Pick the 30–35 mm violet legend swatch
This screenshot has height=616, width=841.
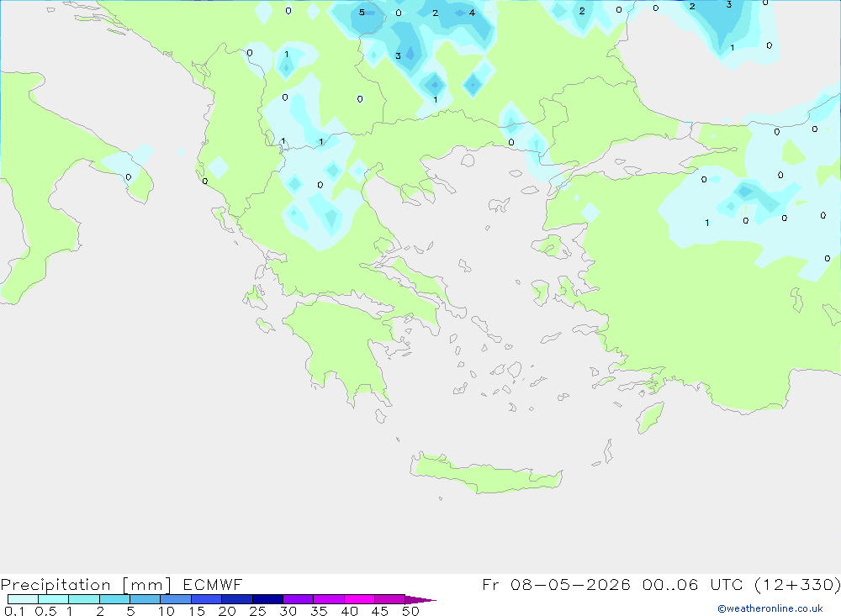[x=299, y=599]
